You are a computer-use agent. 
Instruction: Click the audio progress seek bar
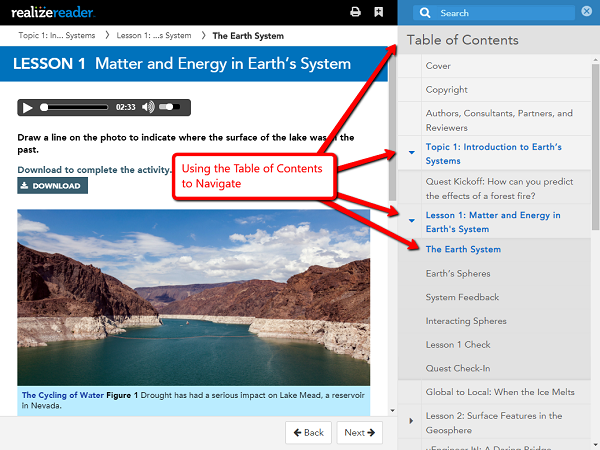(x=75, y=107)
